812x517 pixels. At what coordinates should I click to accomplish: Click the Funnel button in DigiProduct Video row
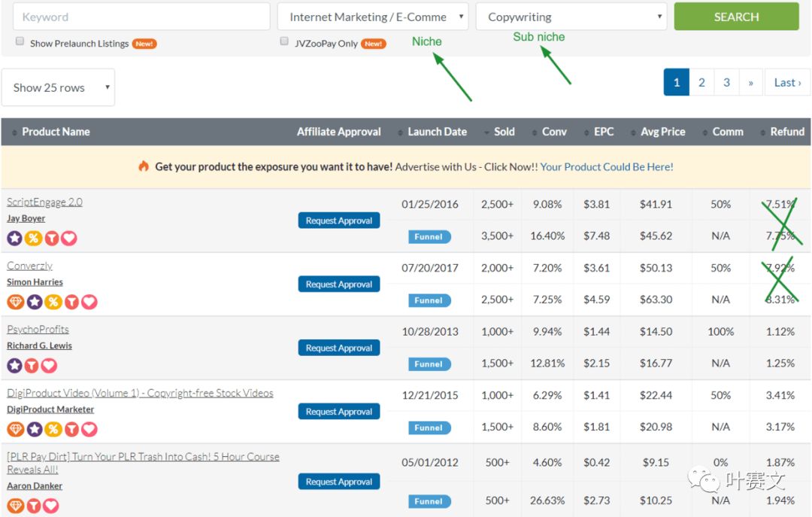429,427
